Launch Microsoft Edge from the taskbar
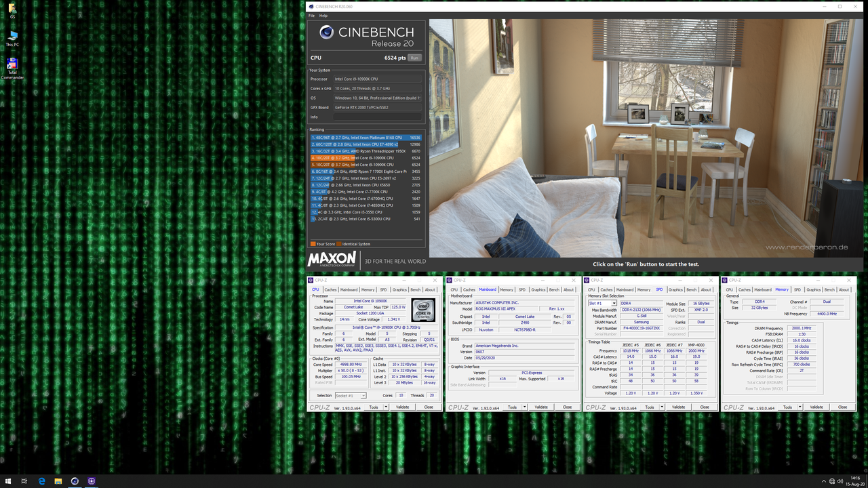Viewport: 868px width, 488px height. click(41, 481)
